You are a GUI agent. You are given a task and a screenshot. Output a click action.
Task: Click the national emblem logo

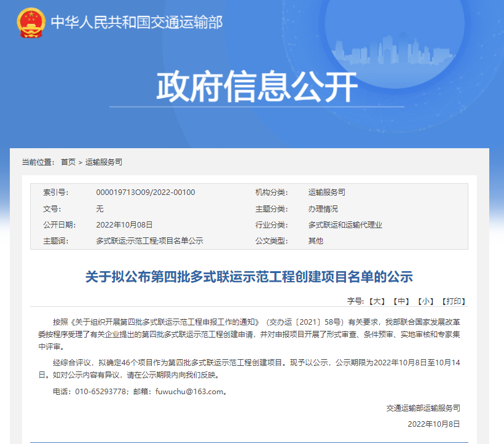click(31, 23)
